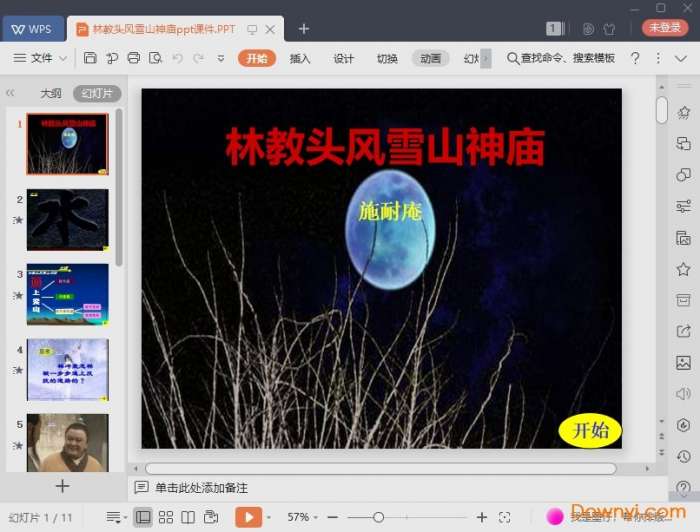Select slide 3 thumbnail
This screenshot has height=532, width=700.
click(x=67, y=295)
